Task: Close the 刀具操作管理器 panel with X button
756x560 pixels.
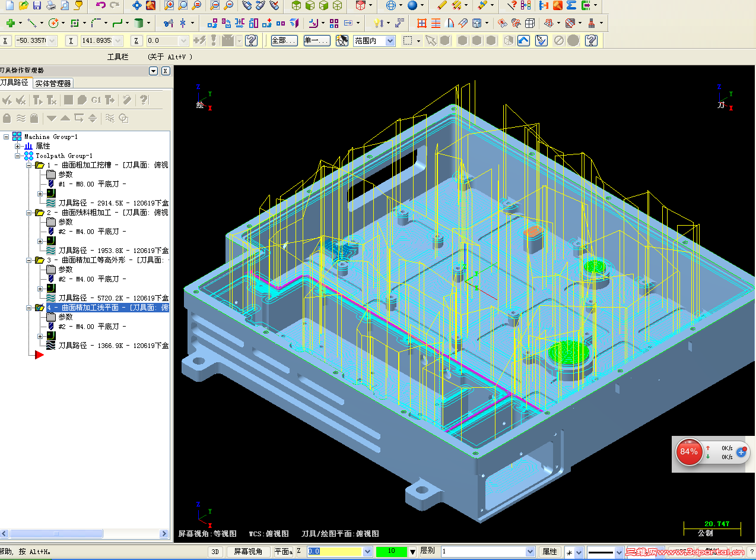Action: coord(166,71)
